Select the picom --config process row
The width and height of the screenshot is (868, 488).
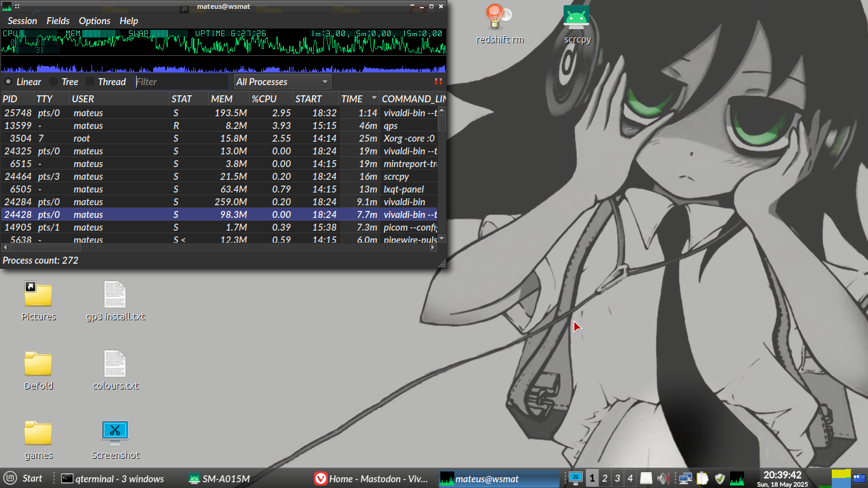pos(219,227)
